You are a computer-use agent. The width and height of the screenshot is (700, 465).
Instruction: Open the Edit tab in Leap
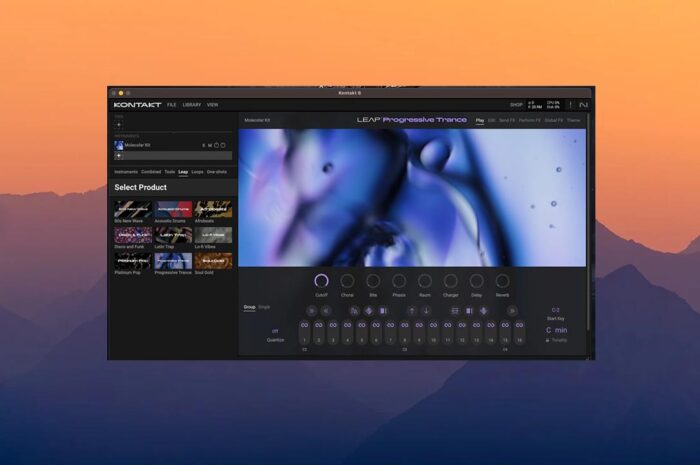pyautogui.click(x=492, y=120)
